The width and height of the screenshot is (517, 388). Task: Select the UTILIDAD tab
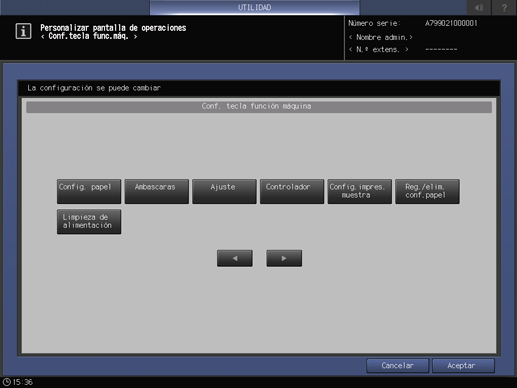pos(255,7)
